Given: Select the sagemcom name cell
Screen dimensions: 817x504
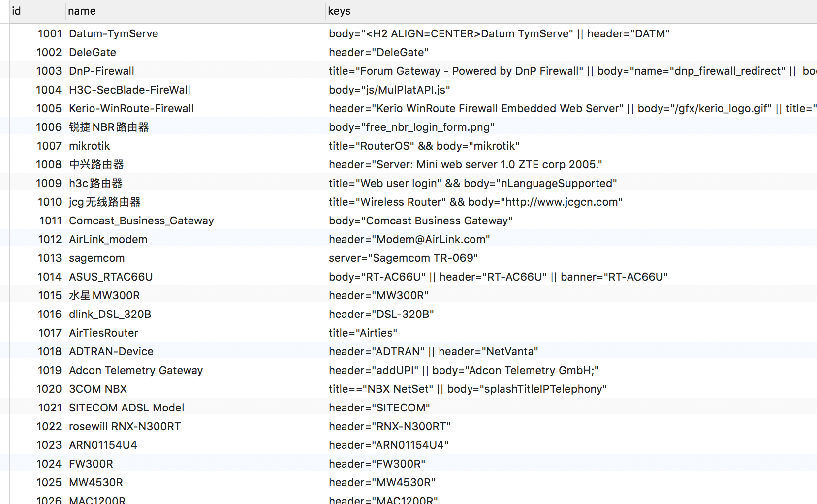Looking at the screenshot, I should 195,258.
